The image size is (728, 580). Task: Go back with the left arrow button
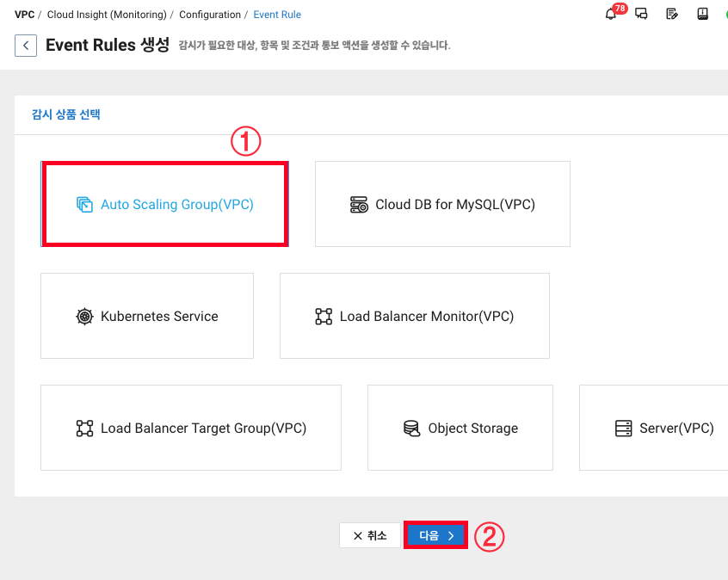(x=26, y=46)
